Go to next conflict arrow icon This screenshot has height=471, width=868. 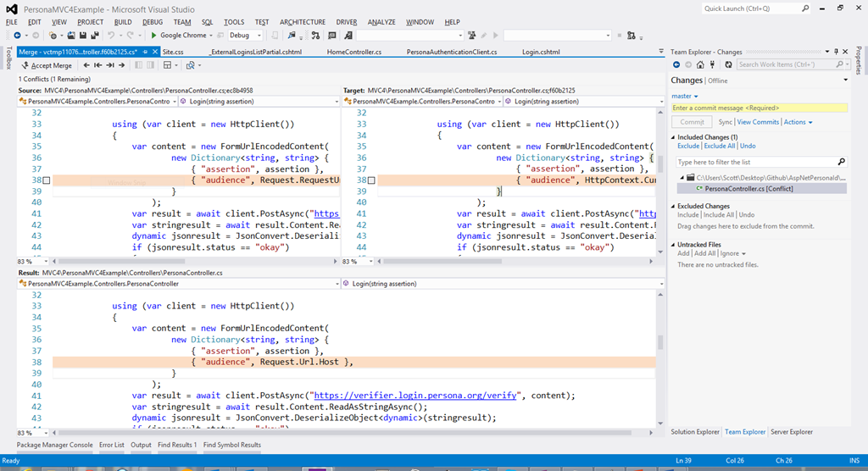click(121, 65)
